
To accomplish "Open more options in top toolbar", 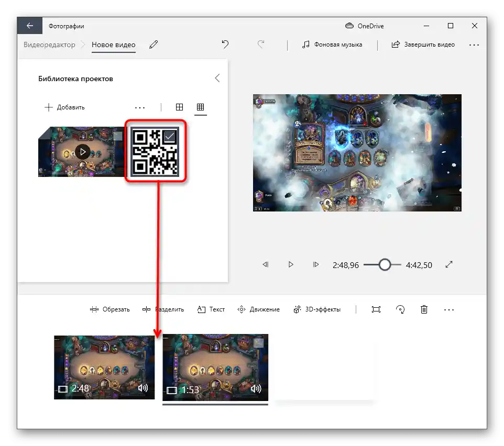I will tap(474, 45).
